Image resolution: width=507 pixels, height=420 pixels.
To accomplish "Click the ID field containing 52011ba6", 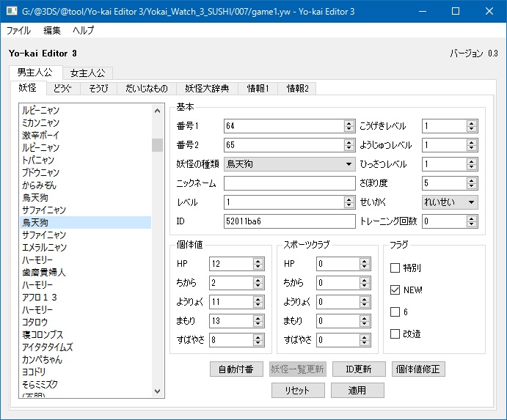I will 289,221.
